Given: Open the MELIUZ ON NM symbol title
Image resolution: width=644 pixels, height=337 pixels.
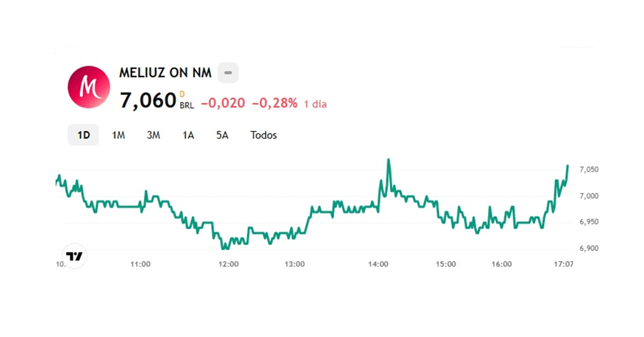Looking at the screenshot, I should pyautogui.click(x=165, y=73).
